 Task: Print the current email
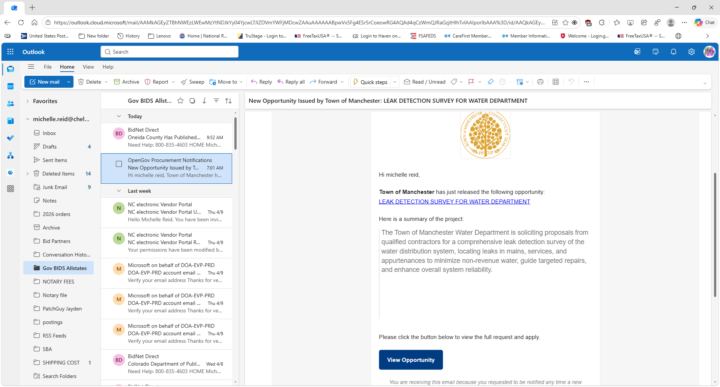coord(540,82)
